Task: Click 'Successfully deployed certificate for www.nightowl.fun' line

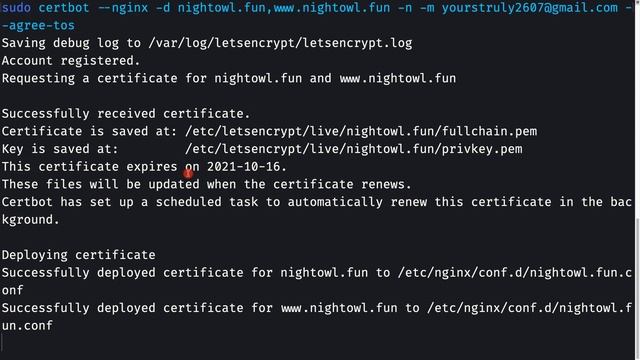Action: 317,308
